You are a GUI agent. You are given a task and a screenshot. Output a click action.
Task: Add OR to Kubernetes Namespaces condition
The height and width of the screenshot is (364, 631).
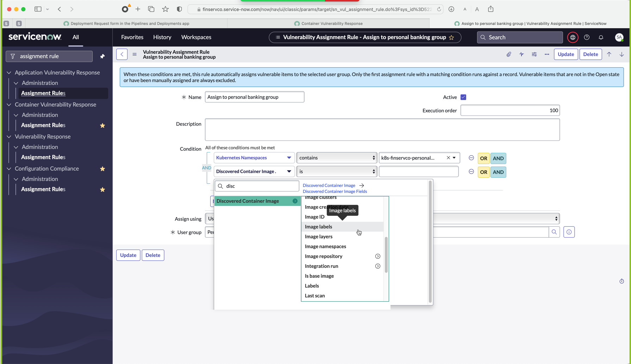(x=483, y=158)
